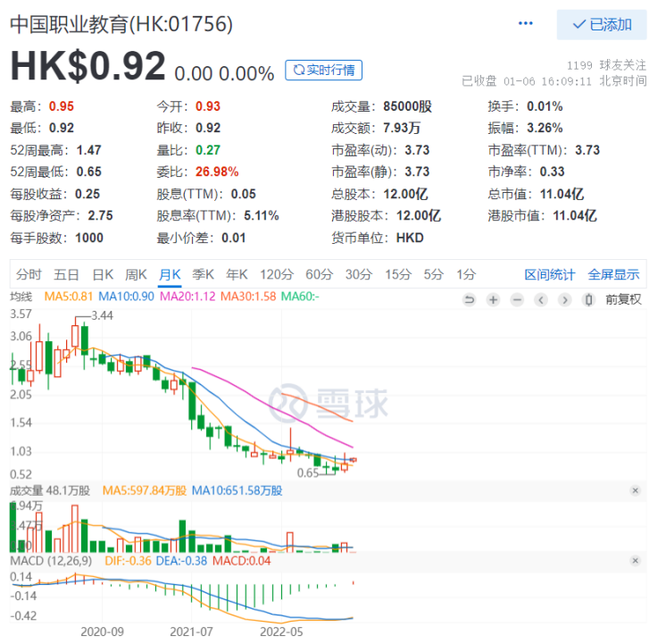Screen dimensions: 666x644
Task: Click 全屏显示 to show fullscreen chart
Action: (614, 274)
